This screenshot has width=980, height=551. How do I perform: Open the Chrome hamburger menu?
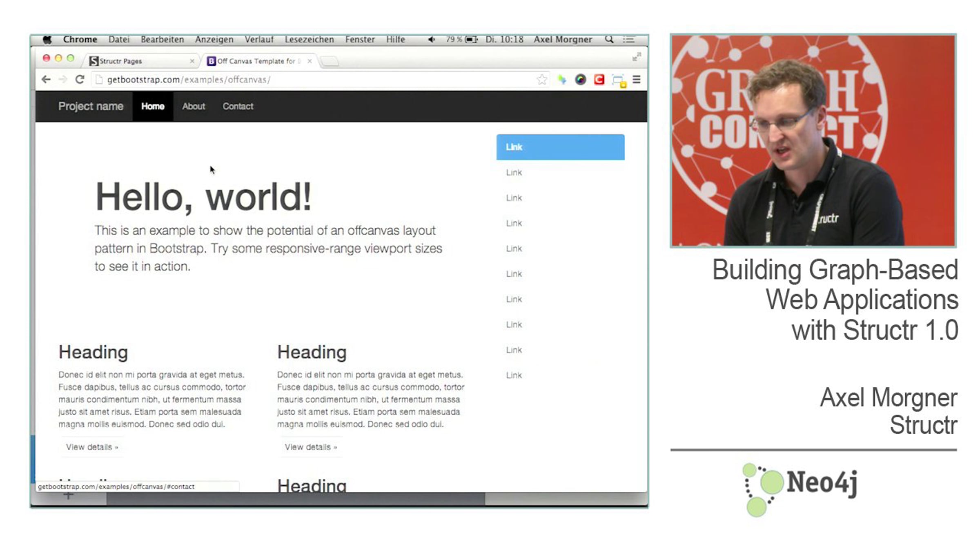coord(637,80)
